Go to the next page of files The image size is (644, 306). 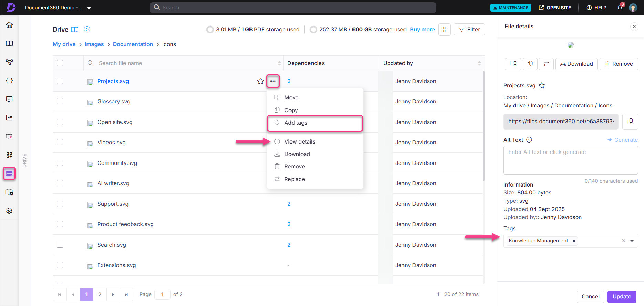coord(113,295)
